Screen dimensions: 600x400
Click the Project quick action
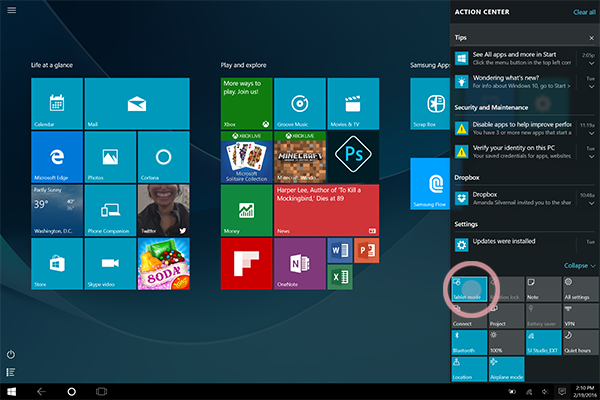point(507,316)
